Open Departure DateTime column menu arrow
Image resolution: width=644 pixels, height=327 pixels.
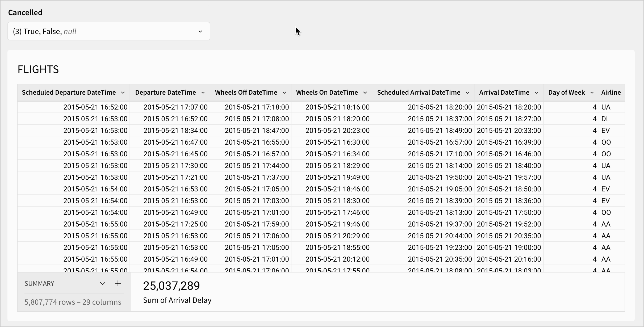203,93
